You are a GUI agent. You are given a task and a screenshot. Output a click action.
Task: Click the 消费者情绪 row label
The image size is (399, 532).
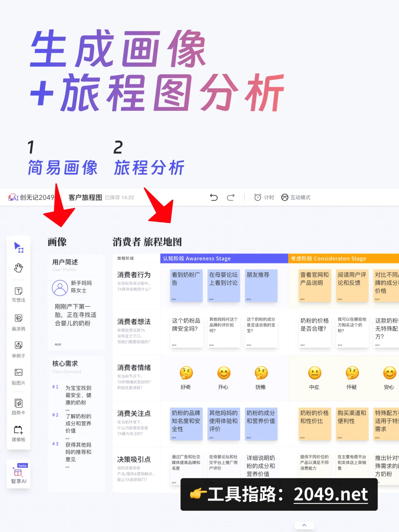tap(134, 368)
